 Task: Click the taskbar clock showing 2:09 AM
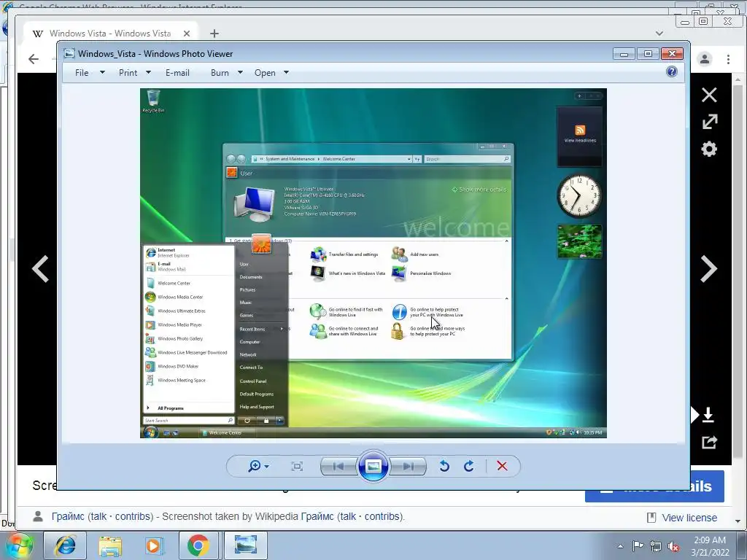pyautogui.click(x=710, y=546)
